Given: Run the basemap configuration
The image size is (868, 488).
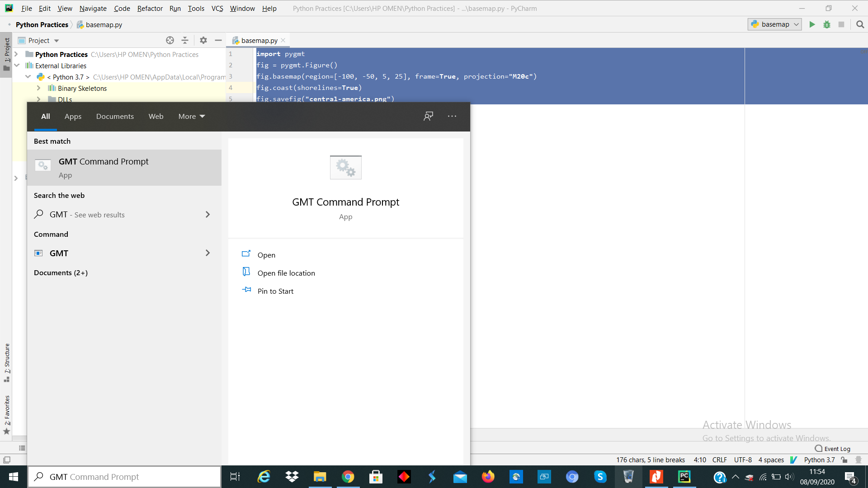Looking at the screenshot, I should 812,24.
